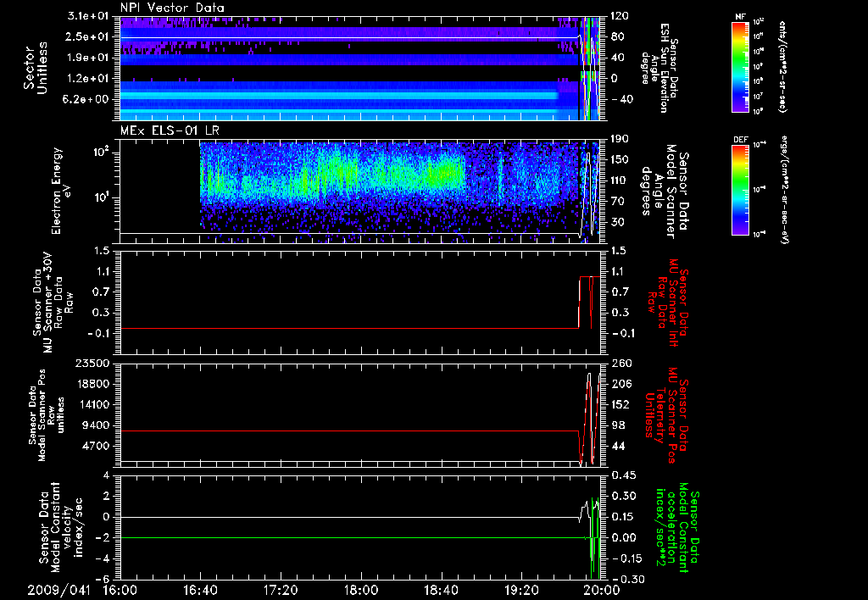Click the -6 velocity tick label
This screenshot has width=868, height=600.
click(x=103, y=579)
